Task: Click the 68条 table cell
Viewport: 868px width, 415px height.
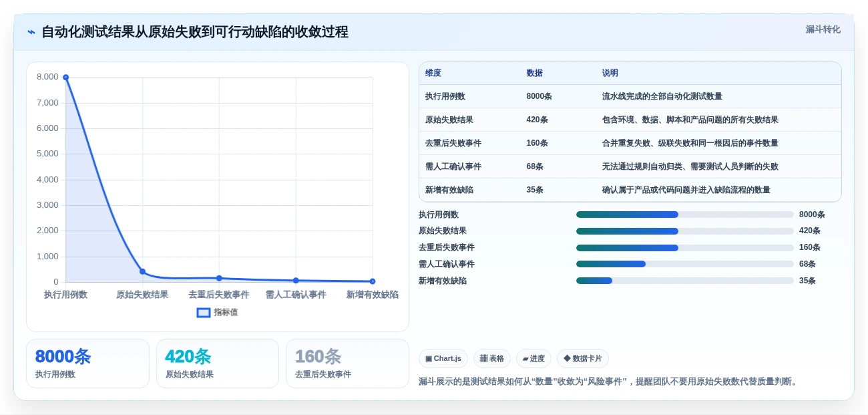Action: click(535, 166)
